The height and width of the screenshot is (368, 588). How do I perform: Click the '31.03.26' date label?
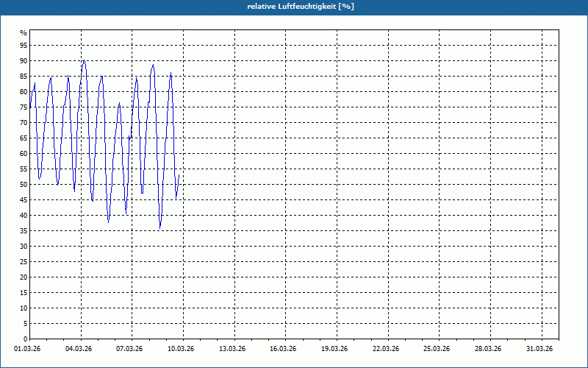pos(539,349)
